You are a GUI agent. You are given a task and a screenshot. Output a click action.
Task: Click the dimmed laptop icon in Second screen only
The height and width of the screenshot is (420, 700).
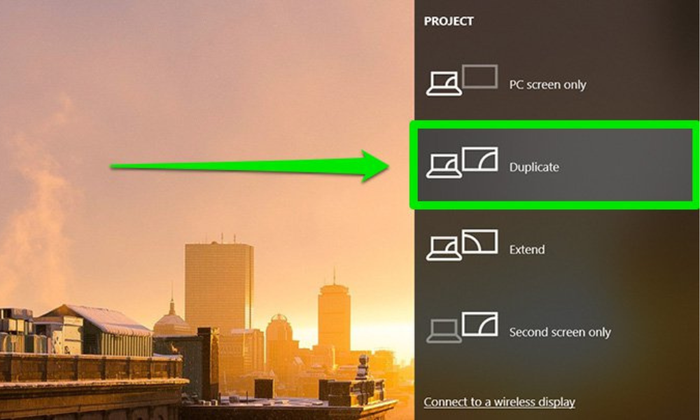click(443, 331)
